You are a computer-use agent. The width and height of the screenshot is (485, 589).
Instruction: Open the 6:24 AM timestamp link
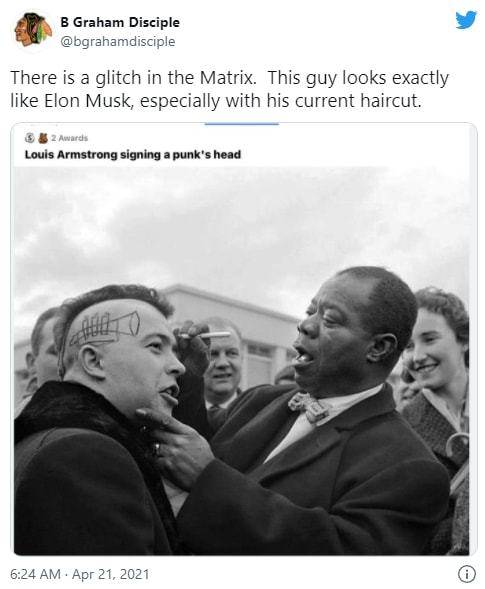(35, 574)
